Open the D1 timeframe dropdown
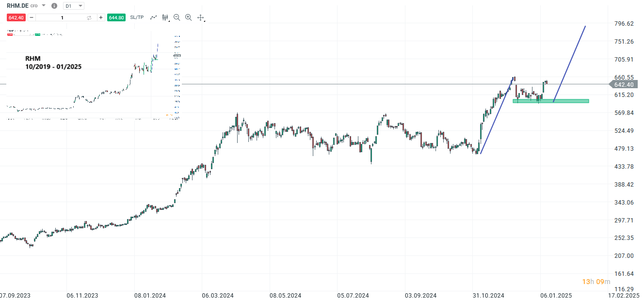This screenshot has height=301, width=644. click(73, 6)
